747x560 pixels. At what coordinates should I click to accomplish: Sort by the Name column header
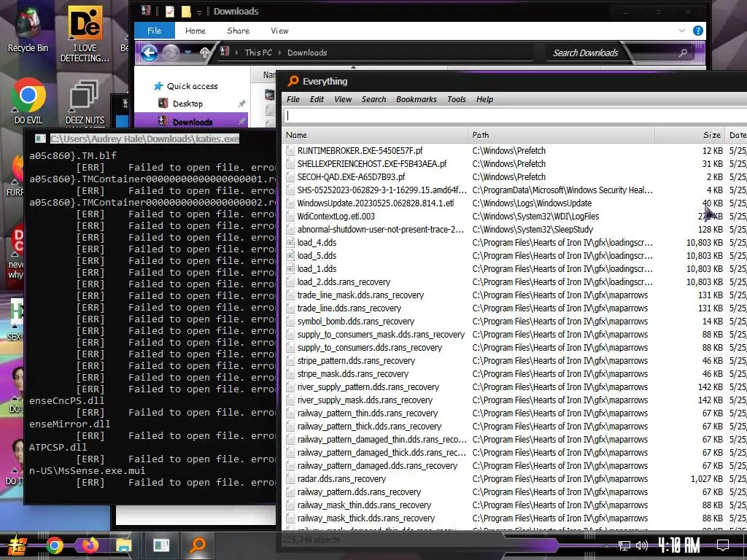(x=375, y=135)
